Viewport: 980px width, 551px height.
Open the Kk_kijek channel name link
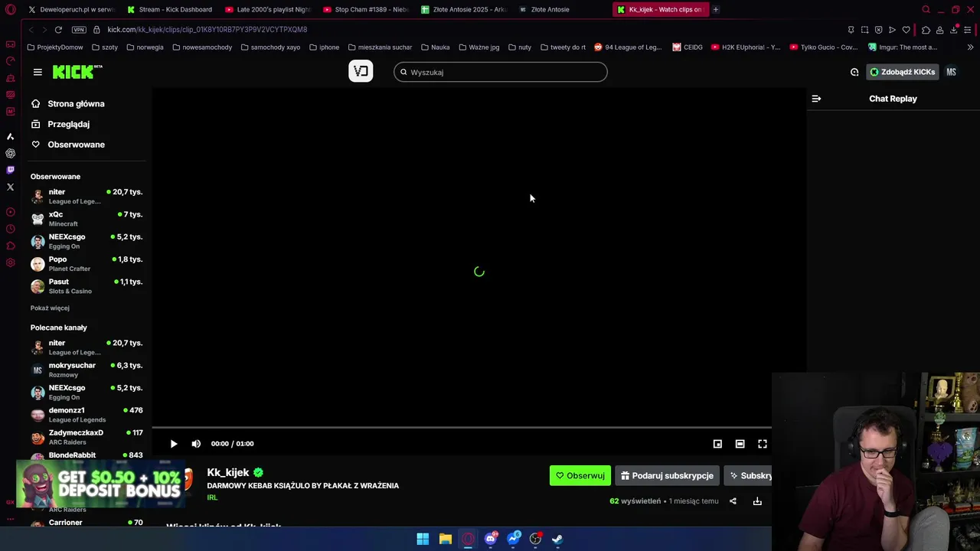pyautogui.click(x=228, y=473)
